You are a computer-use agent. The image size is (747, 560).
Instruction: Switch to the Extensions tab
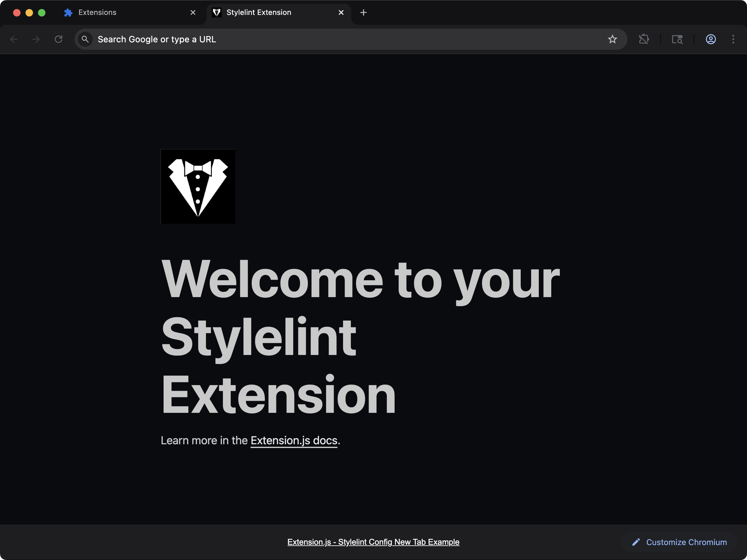coord(97,12)
